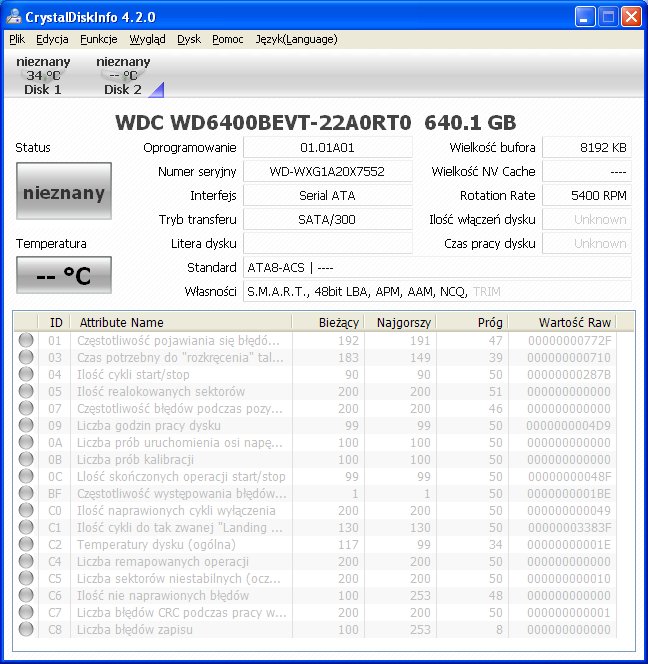This screenshot has width=648, height=664.
Task: Minimize the CrystalDiskInfo window
Action: tap(585, 17)
